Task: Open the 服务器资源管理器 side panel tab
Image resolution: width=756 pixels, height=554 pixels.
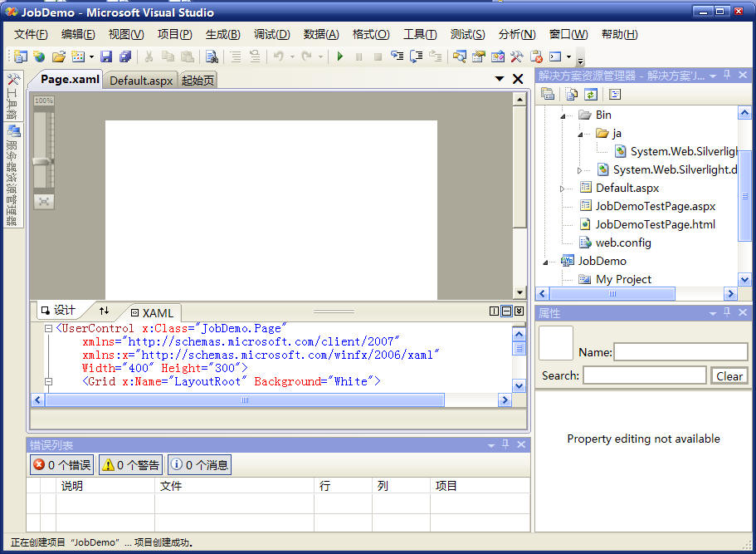Action: click(x=12, y=175)
